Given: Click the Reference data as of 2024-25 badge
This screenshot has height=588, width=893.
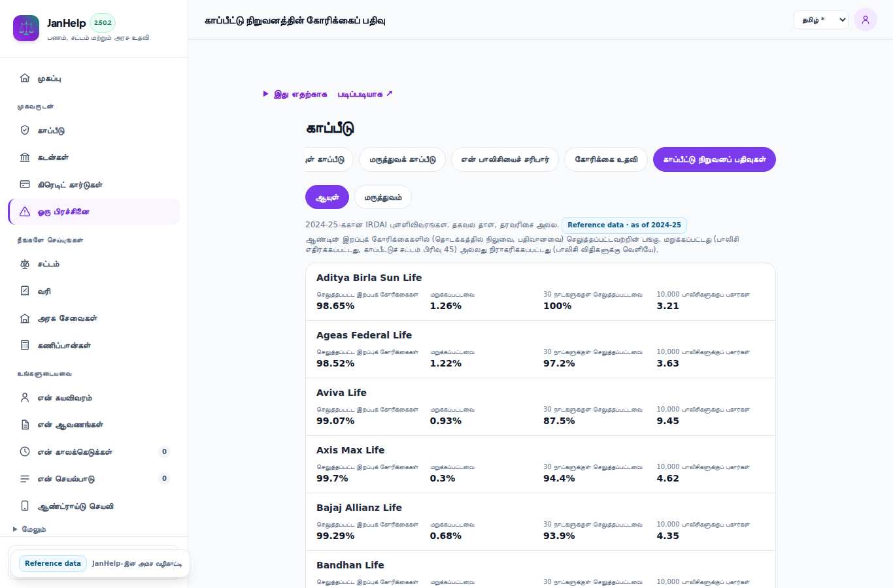Looking at the screenshot, I should pyautogui.click(x=624, y=225).
